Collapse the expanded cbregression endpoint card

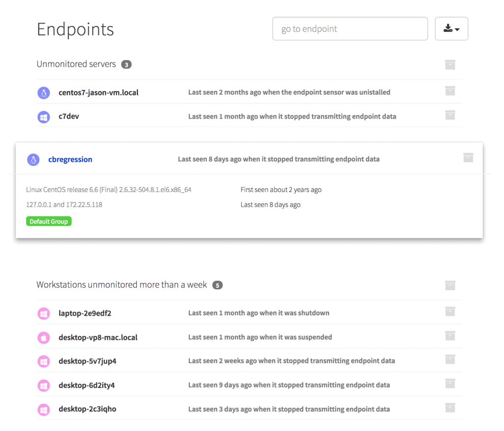point(278,159)
